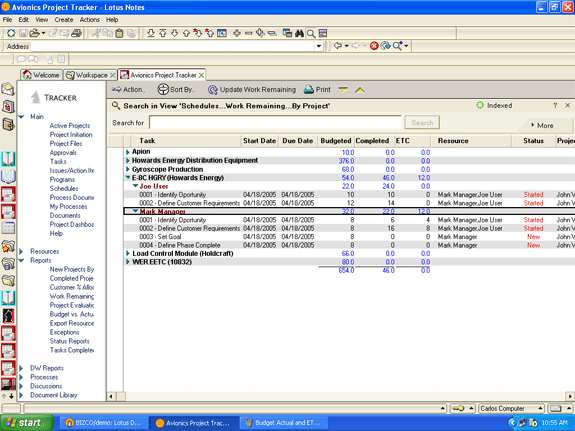Close the search bar with X
The width and height of the screenshot is (575, 431).
pos(568,105)
